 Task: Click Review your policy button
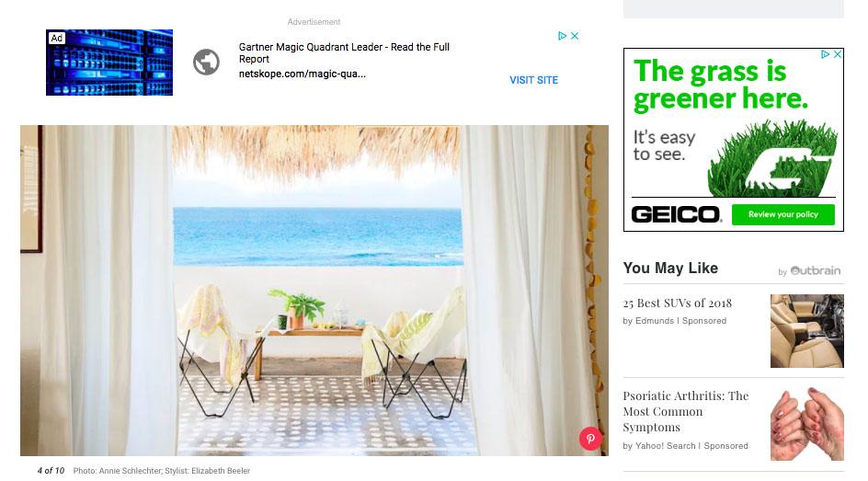[782, 215]
